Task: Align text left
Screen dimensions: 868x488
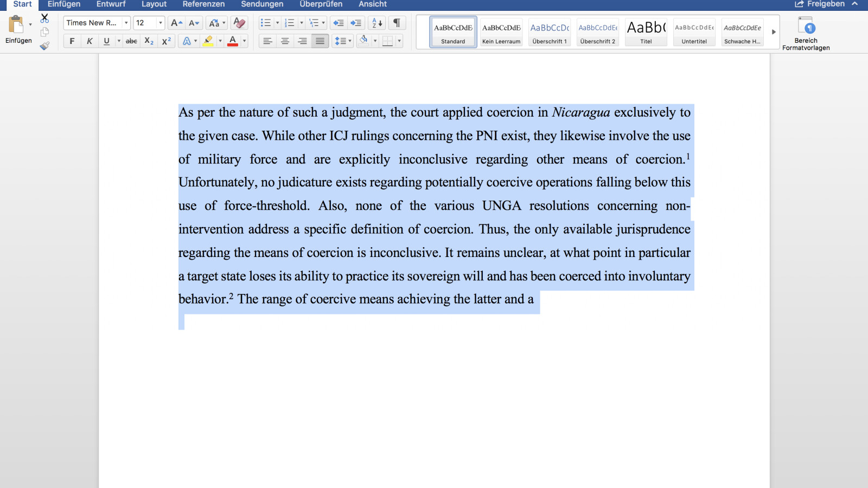Action: click(x=267, y=41)
